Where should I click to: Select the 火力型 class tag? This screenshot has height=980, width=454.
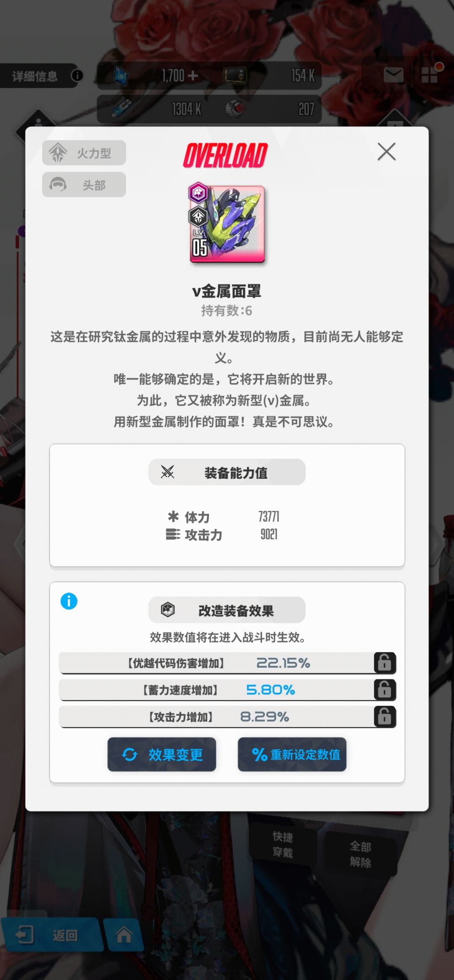click(84, 153)
